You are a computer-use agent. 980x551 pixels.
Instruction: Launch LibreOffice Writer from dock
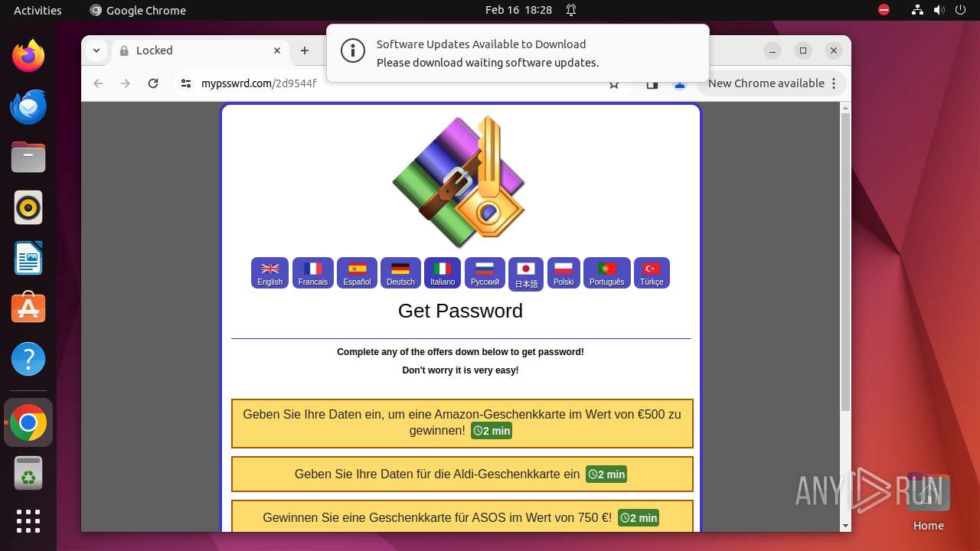pyautogui.click(x=28, y=258)
